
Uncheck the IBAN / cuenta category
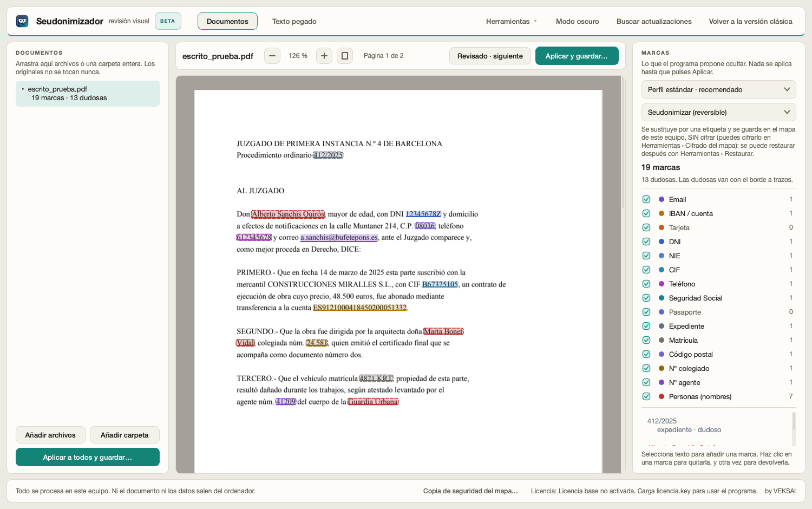(x=646, y=213)
